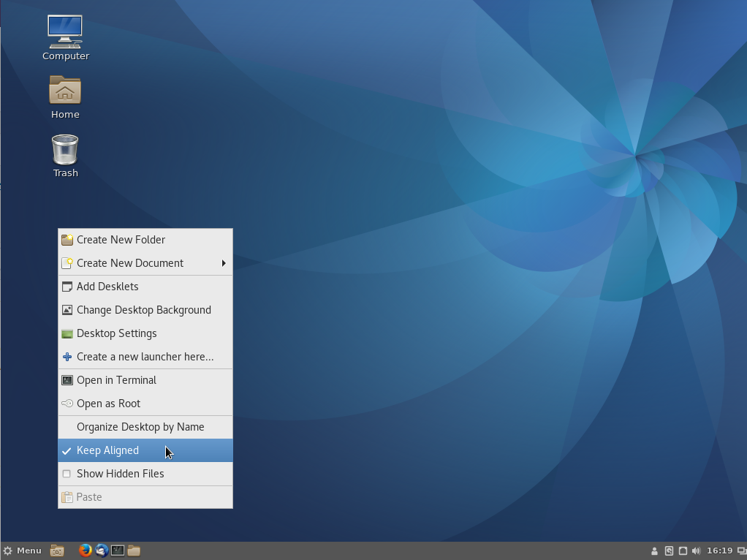Enable Show Hidden Files
This screenshot has width=747, height=560.
pyautogui.click(x=120, y=473)
